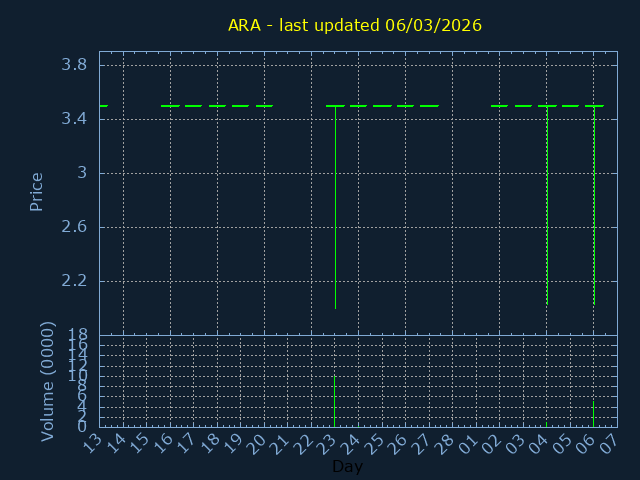Click the 2.6 price tick label

click(75, 227)
